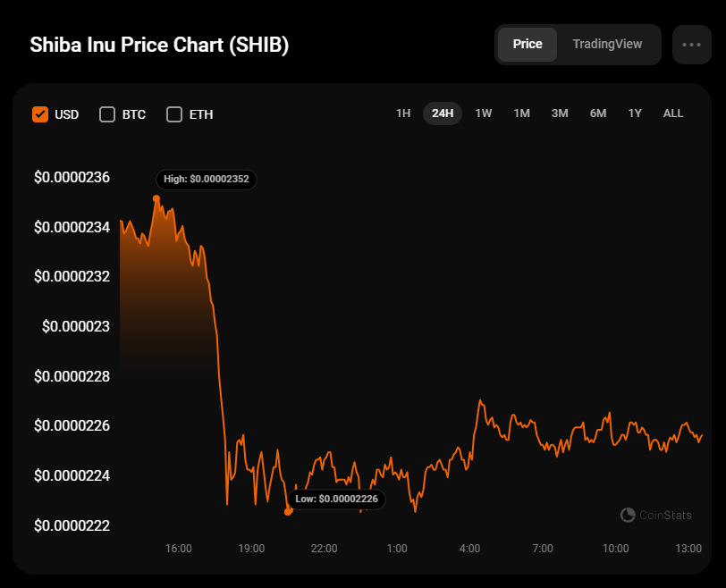This screenshot has height=588, width=726.
Task: Enable the BTC currency checkbox
Action: [107, 114]
